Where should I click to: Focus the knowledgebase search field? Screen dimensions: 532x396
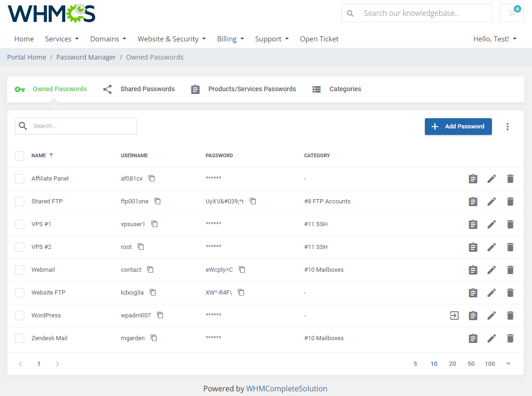tap(416, 13)
